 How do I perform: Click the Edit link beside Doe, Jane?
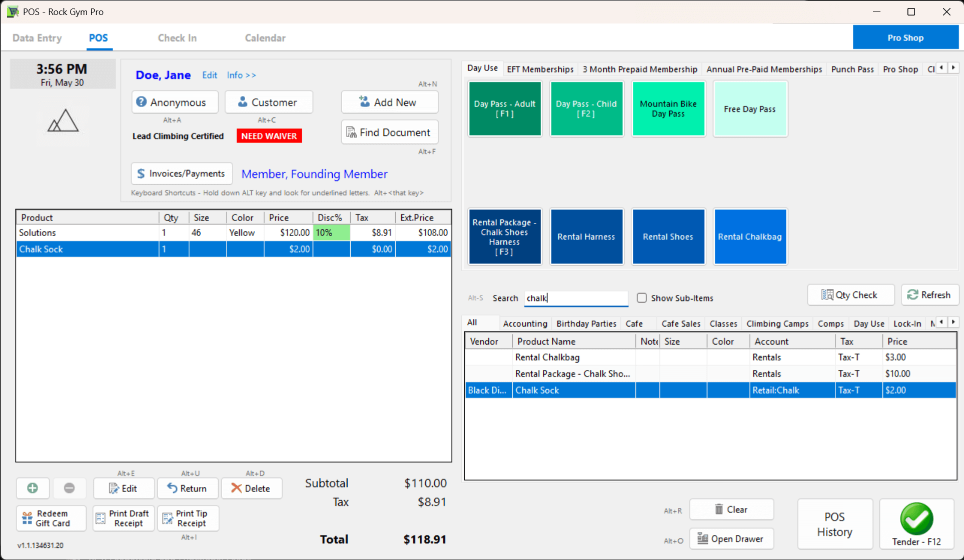pyautogui.click(x=209, y=75)
